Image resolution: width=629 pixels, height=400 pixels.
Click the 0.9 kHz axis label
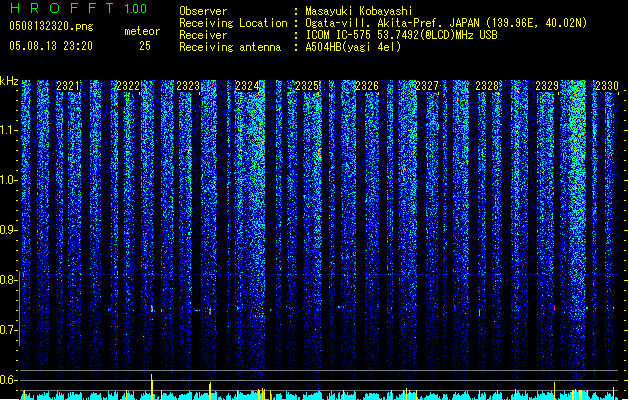click(8, 230)
